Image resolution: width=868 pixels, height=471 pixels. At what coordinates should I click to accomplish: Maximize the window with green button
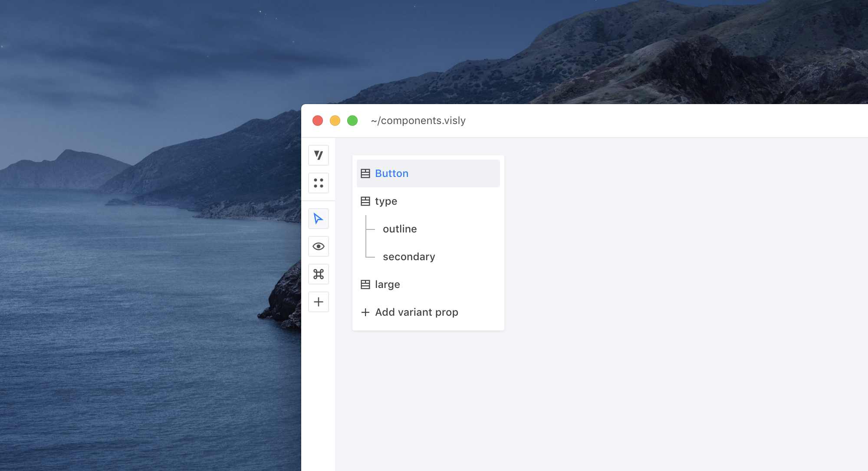click(x=352, y=121)
